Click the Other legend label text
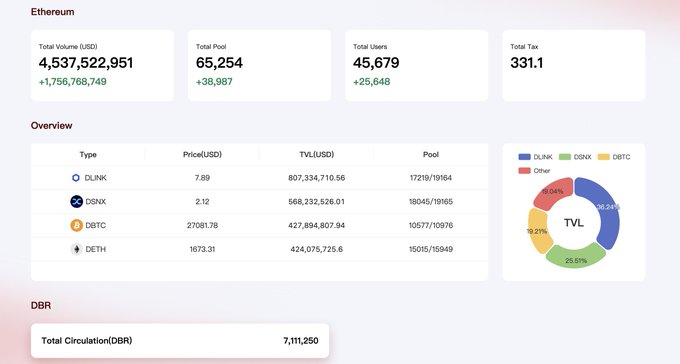The height and width of the screenshot is (364, 680). click(542, 171)
